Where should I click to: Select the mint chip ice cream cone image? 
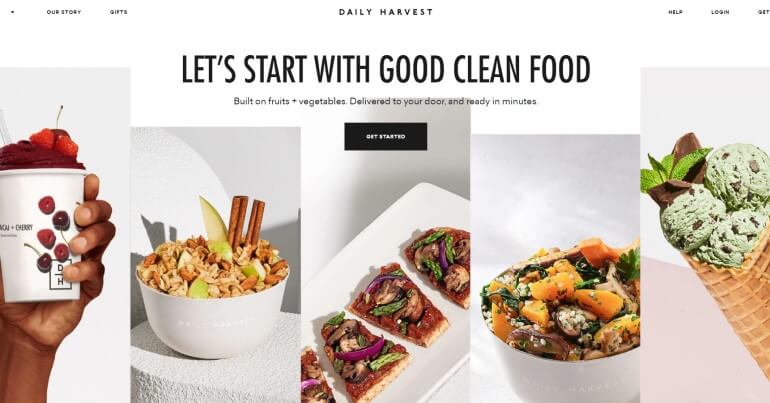click(x=705, y=235)
